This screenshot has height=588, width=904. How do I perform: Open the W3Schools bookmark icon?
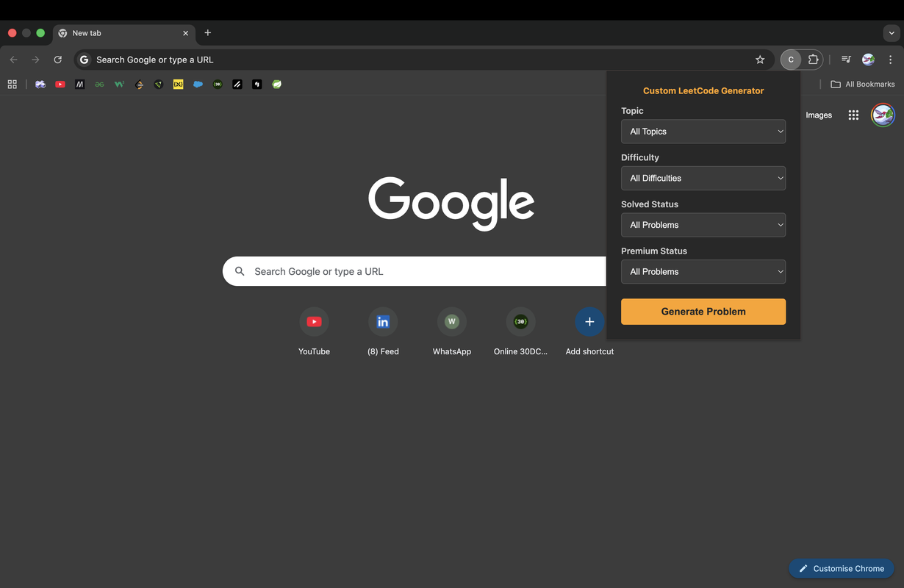[119, 85]
